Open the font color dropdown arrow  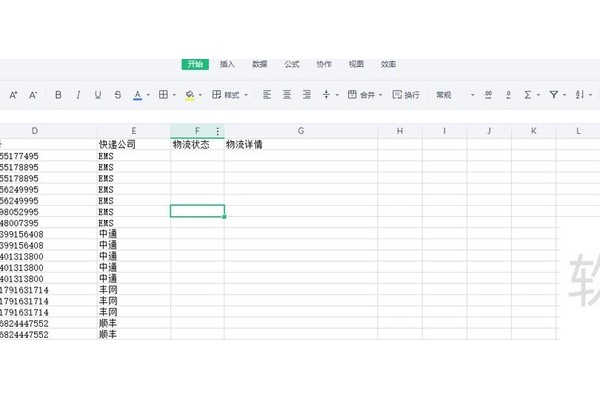pos(148,95)
